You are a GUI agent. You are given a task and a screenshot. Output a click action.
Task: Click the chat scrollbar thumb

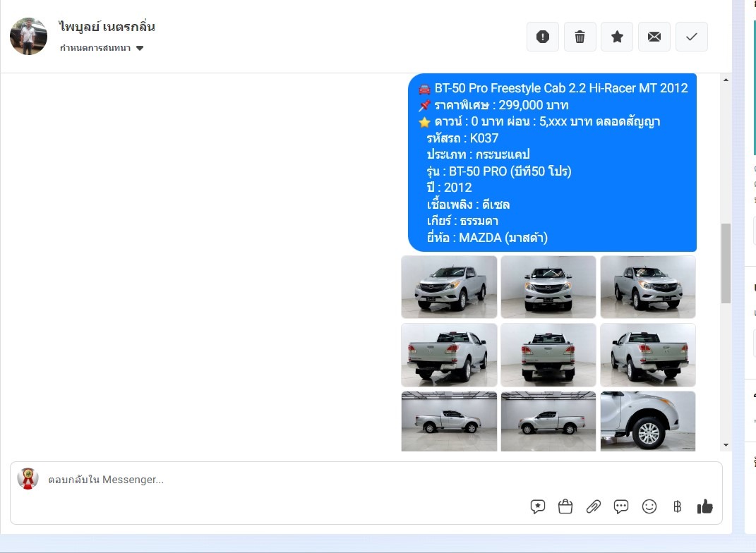(x=726, y=264)
